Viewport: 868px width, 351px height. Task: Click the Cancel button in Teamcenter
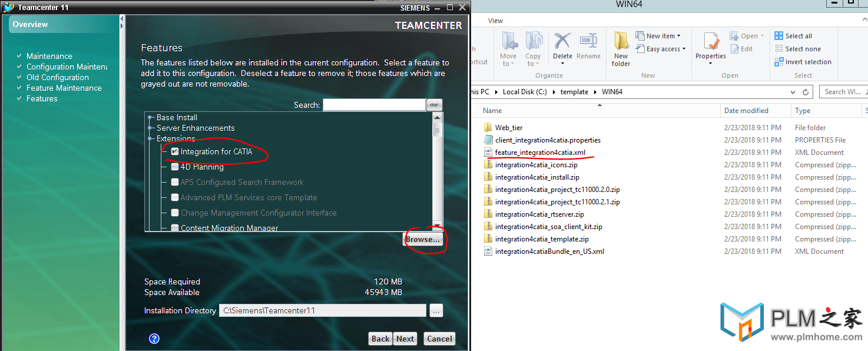tap(439, 339)
